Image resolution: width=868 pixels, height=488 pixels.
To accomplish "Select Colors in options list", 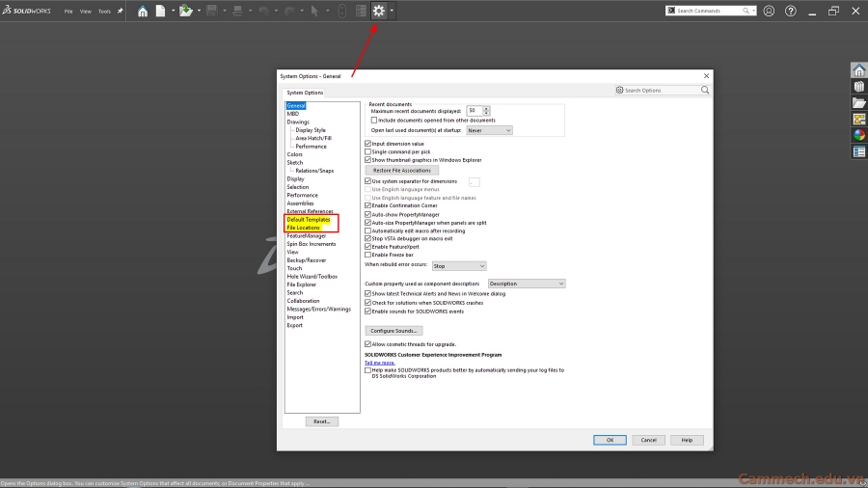I will (x=294, y=154).
